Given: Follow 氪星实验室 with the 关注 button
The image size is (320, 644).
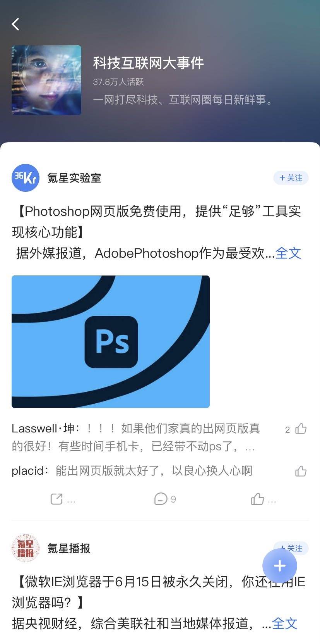Looking at the screenshot, I should [x=291, y=178].
